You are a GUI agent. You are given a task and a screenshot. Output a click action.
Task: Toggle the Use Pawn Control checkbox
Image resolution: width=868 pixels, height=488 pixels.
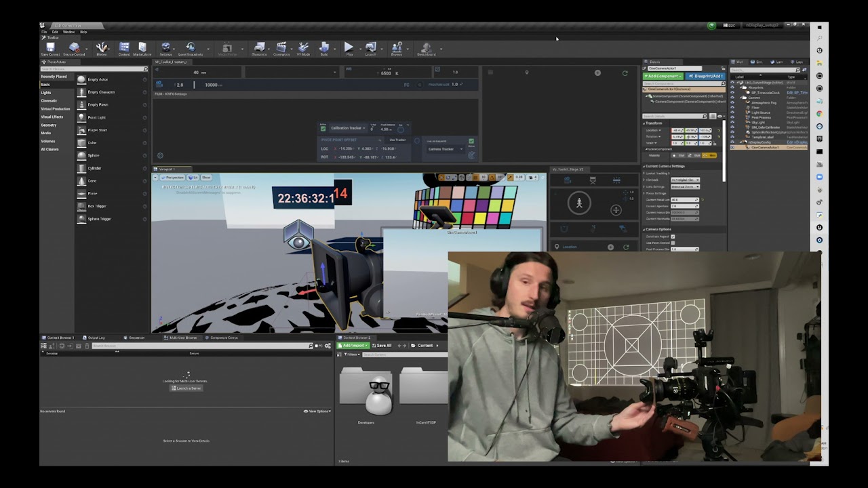(673, 243)
